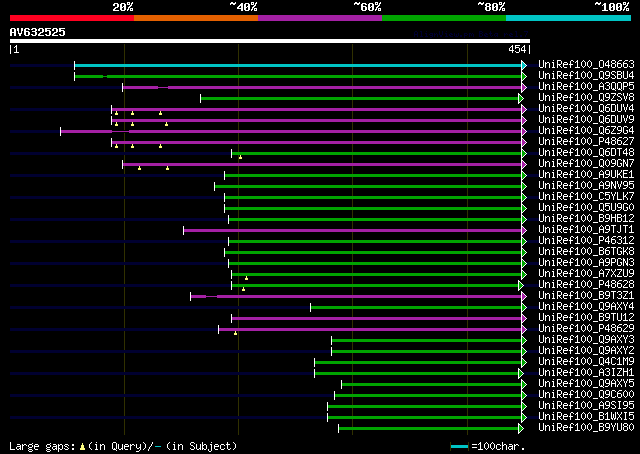The image size is (640, 454).
Task: Click the UniRef100_Q48663 hit label
Action: click(x=586, y=65)
